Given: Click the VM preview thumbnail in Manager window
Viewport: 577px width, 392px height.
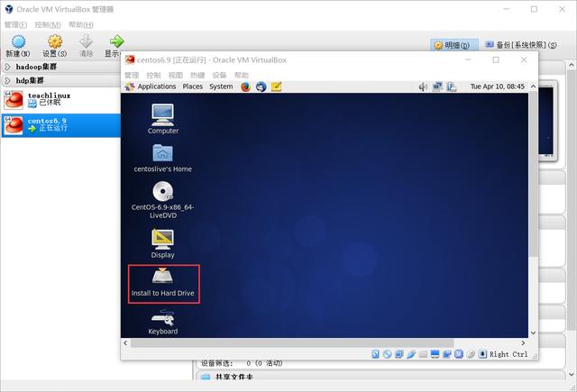Looking at the screenshot, I should tap(546, 121).
